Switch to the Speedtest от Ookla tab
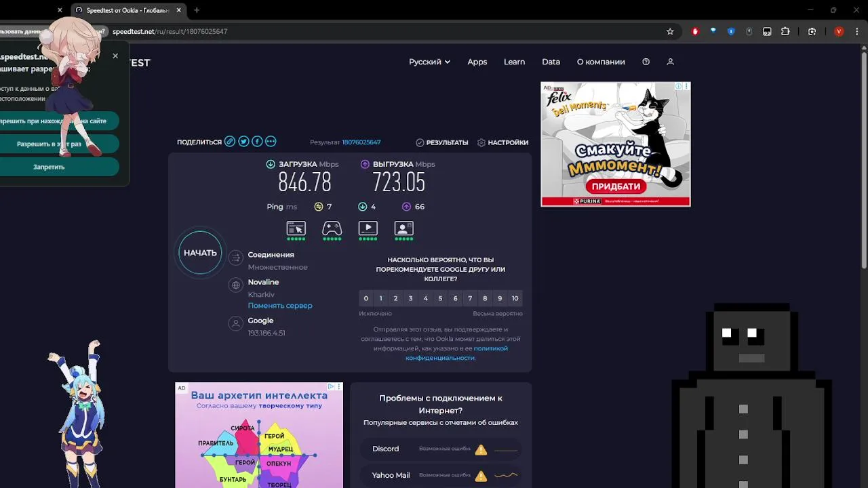This screenshot has width=868, height=488. coord(127,10)
